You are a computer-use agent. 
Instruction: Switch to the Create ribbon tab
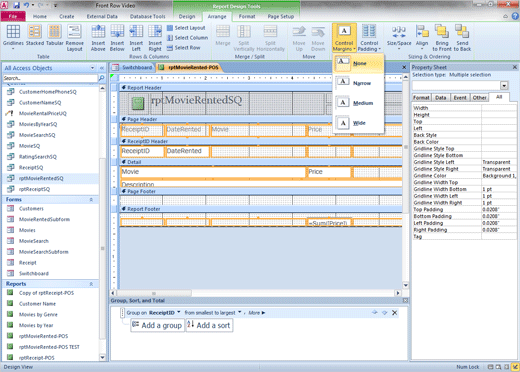pyautogui.click(x=67, y=16)
